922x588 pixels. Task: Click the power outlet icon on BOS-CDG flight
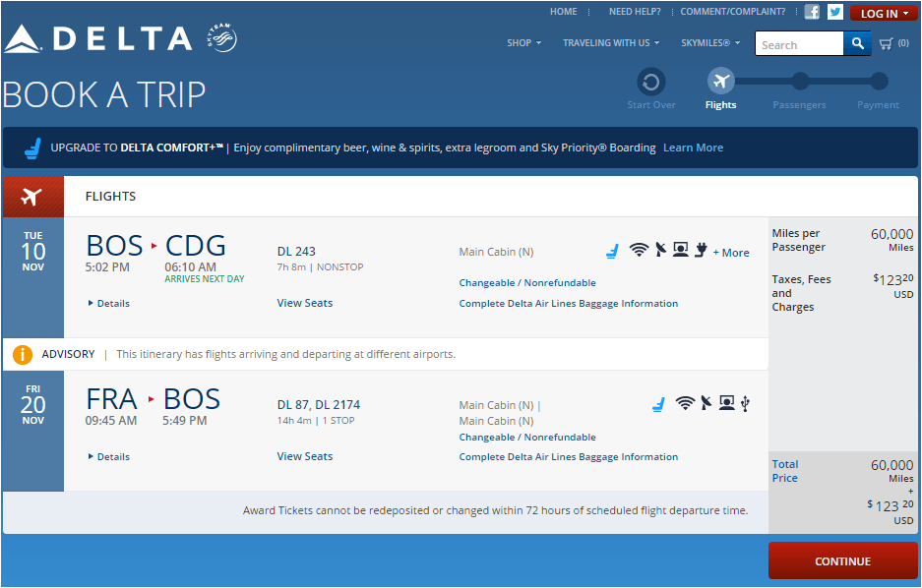click(x=701, y=250)
